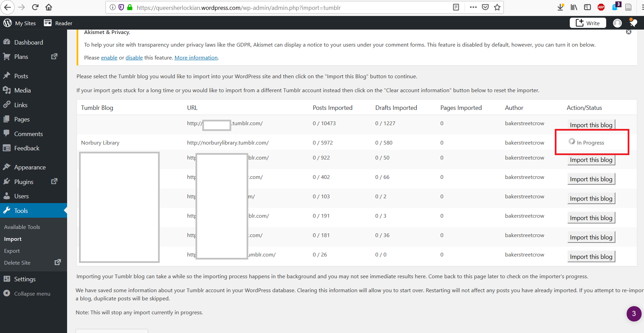Open Available Tools submenu item
644x333 pixels.
[x=22, y=227]
